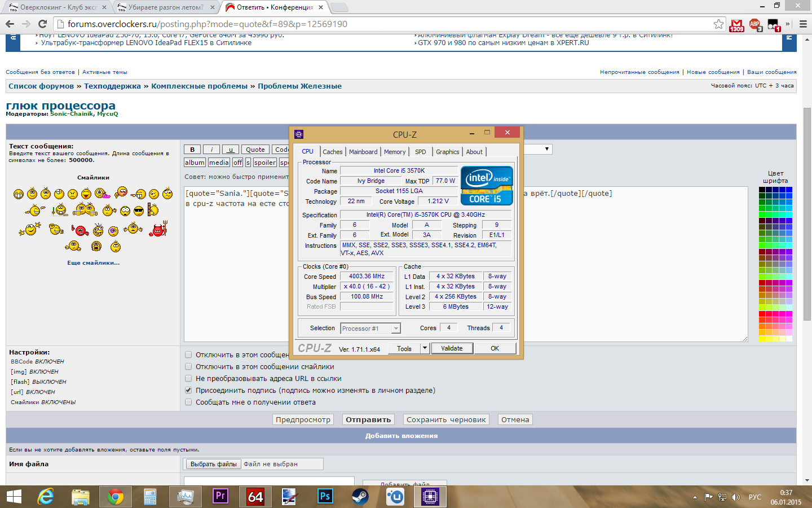The width and height of the screenshot is (812, 508).
Task: Insert the tongue-out smiley
Action: (86, 194)
